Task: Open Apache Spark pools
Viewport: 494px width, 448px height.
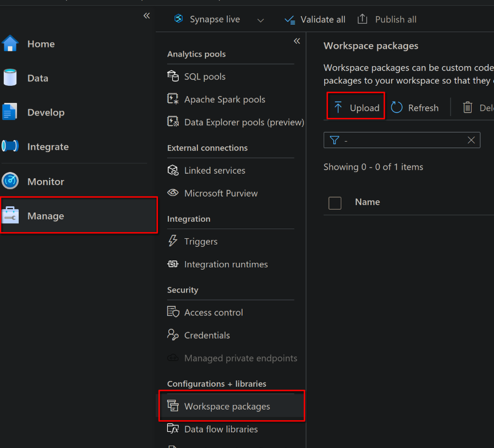Action: pyautogui.click(x=224, y=100)
